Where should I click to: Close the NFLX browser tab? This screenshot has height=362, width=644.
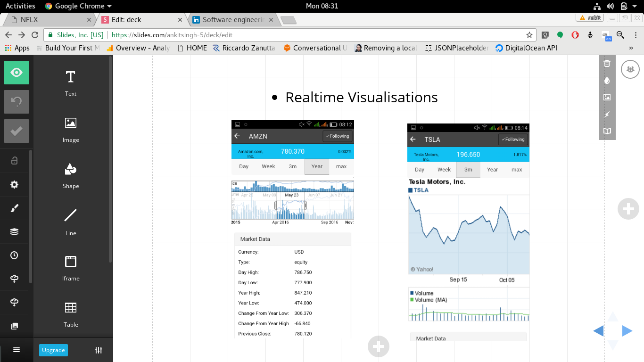point(89,20)
